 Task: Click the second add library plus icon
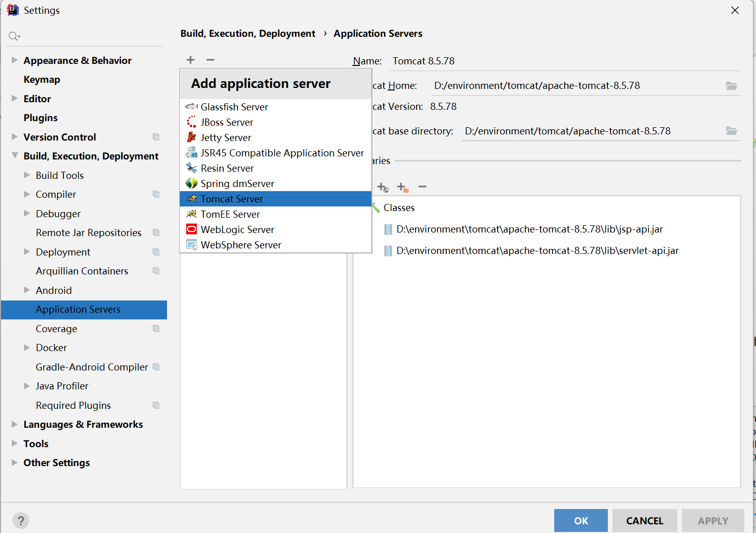(403, 187)
